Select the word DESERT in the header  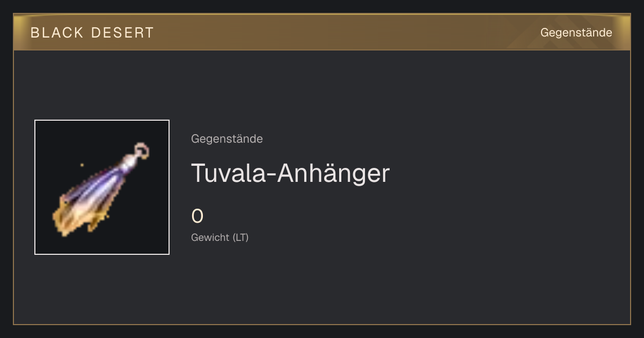click(123, 33)
